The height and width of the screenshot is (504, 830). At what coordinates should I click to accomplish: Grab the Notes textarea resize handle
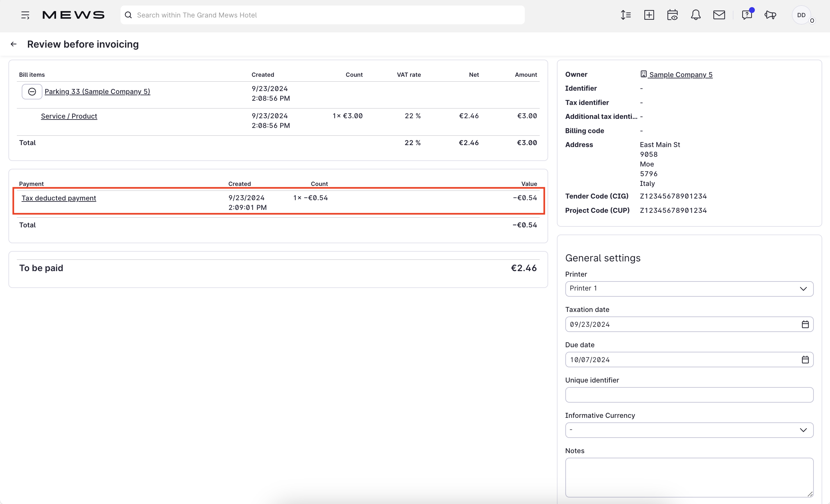pyautogui.click(x=810, y=494)
